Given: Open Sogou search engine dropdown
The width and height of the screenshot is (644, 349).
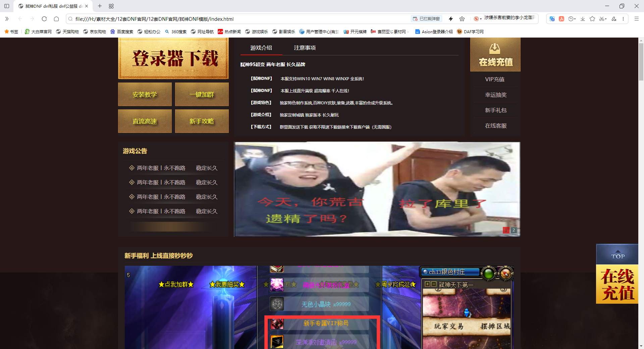Looking at the screenshot, I should 478,19.
